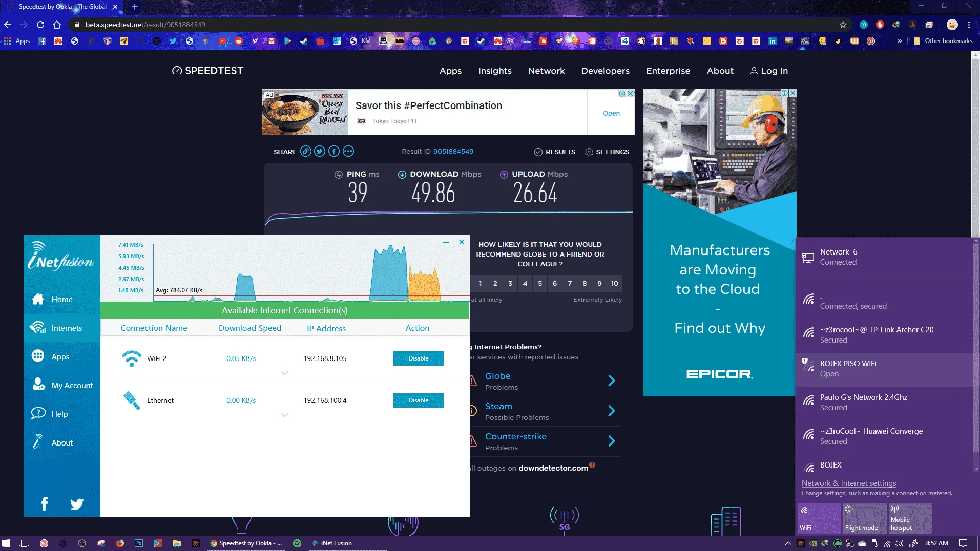Select Paulo G's Network 2.4Ghz
This screenshot has height=551, width=980.
[884, 402]
